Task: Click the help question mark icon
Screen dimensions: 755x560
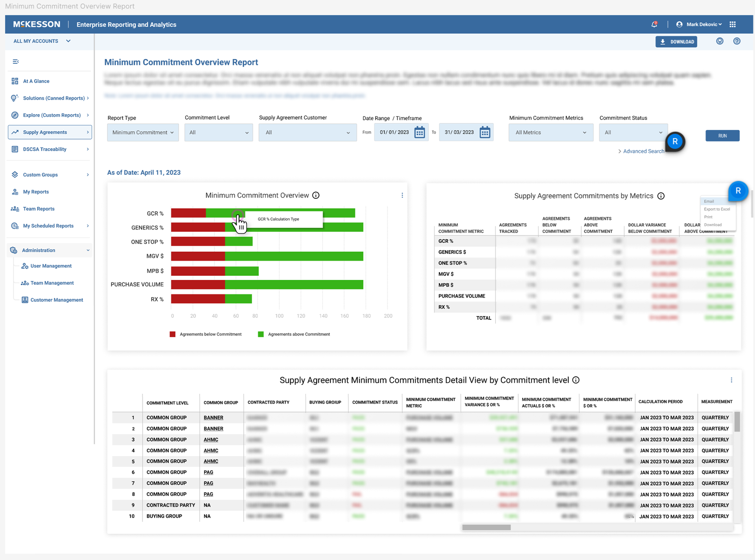Action: (x=737, y=41)
